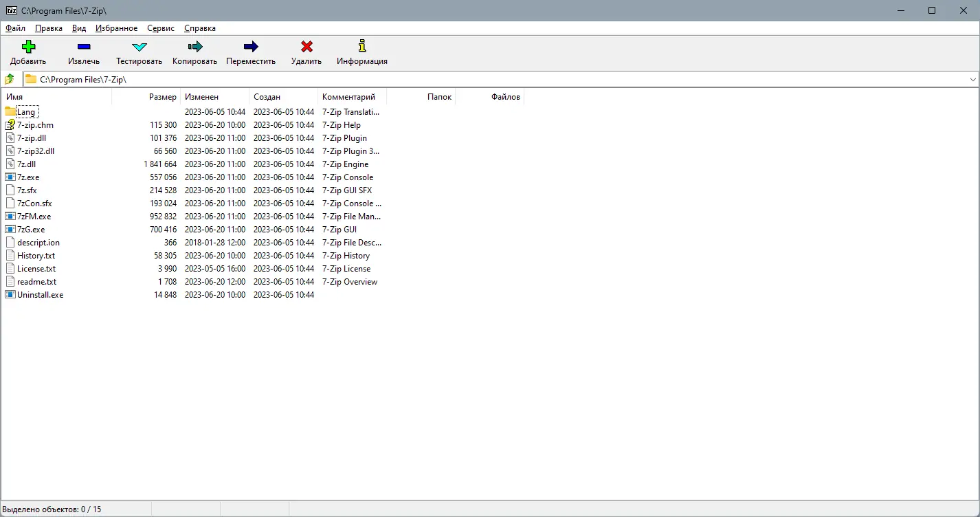Click the size value 1 841 664

pyautogui.click(x=160, y=164)
